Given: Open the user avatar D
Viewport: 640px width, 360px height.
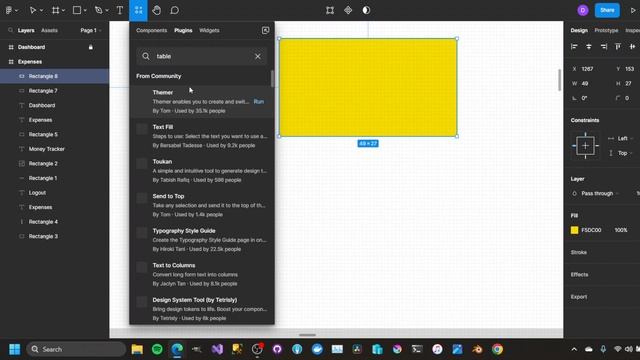Looking at the screenshot, I should tap(583, 10).
